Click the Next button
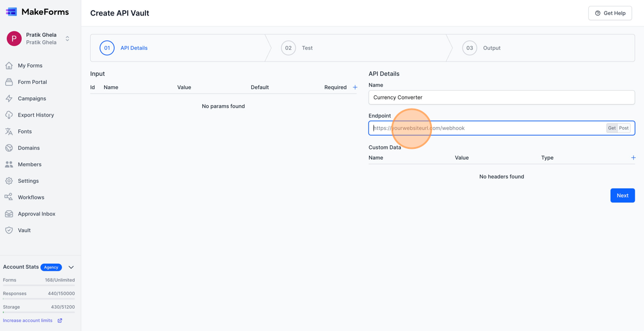The image size is (644, 331). pos(623,195)
